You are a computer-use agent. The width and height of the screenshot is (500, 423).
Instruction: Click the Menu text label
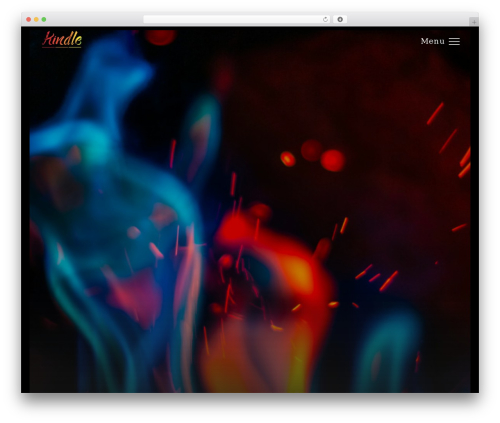click(x=433, y=41)
